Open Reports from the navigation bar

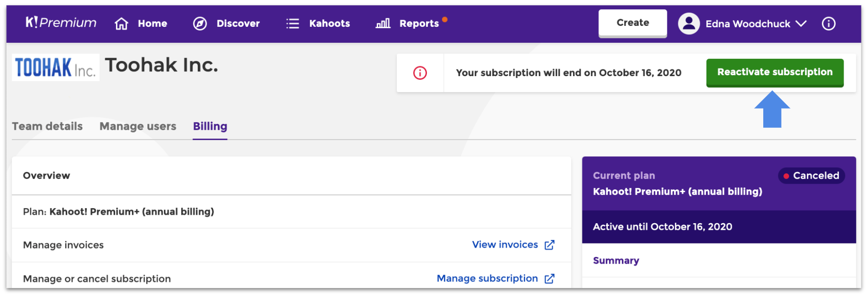point(419,23)
